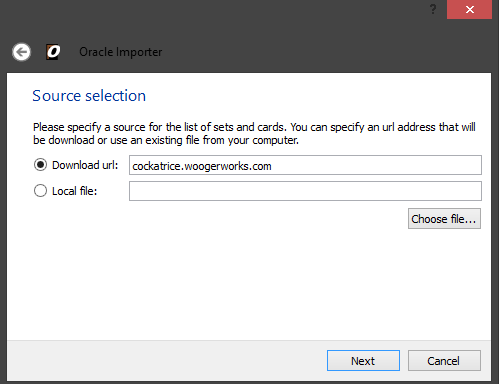Go back with the wizard back arrow
Viewport: 499px width, 384px height.
click(x=21, y=52)
